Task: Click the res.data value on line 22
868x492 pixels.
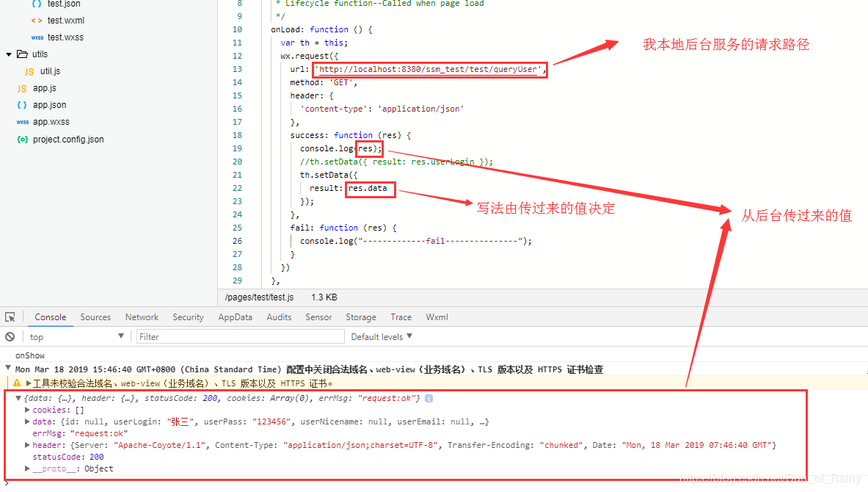Action: (x=368, y=189)
